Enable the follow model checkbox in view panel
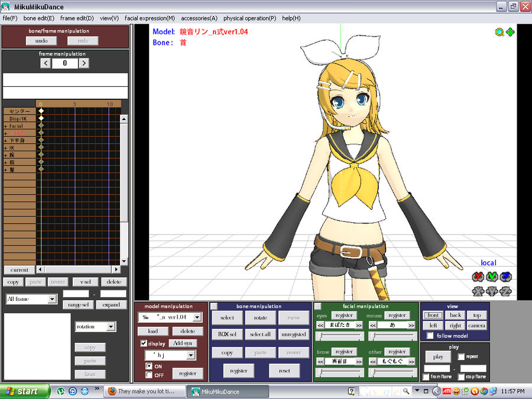532x399 pixels. point(429,335)
